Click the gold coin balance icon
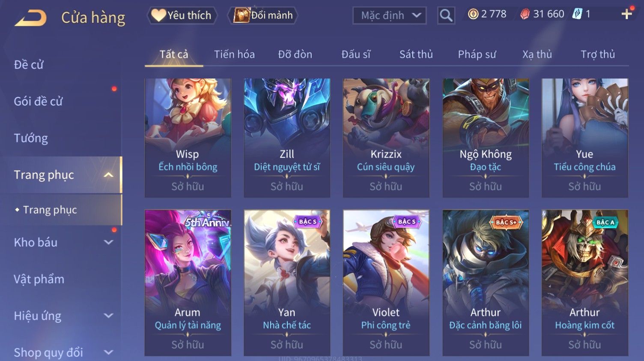This screenshot has width=644, height=361. point(473,14)
